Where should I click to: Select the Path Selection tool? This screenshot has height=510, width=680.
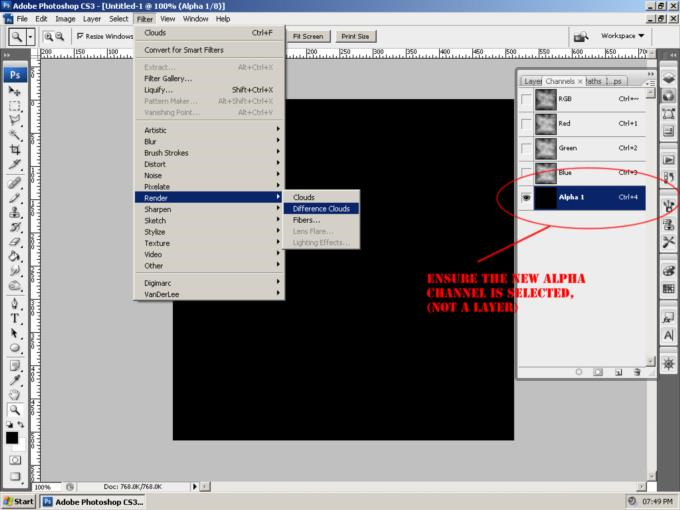coord(15,333)
